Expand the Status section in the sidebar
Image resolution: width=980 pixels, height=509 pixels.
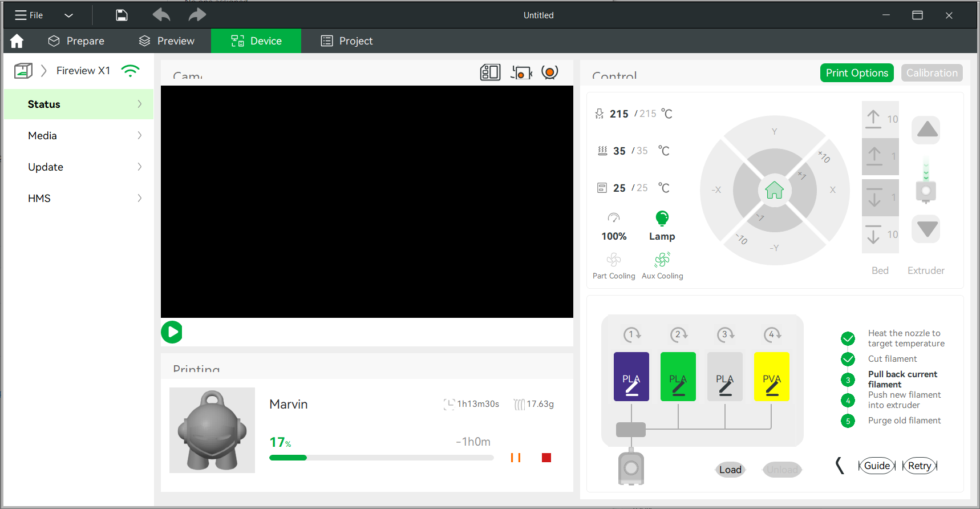coord(79,104)
